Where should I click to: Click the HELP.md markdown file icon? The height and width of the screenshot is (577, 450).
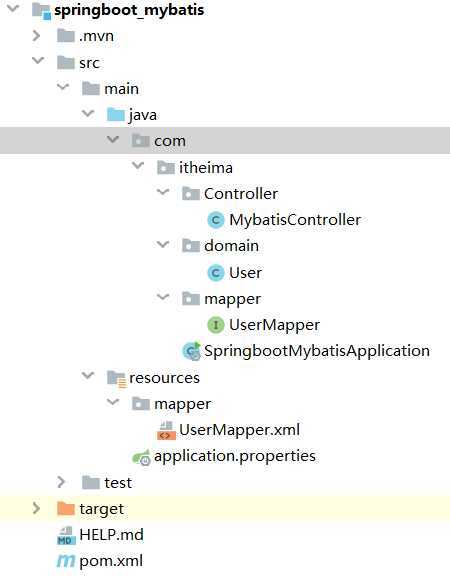click(66, 535)
